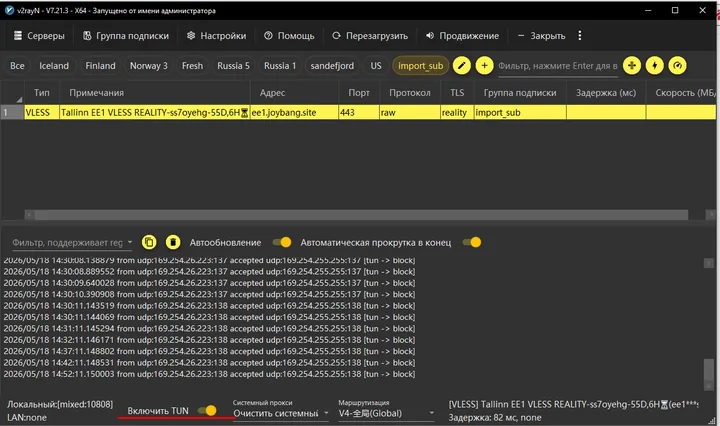Toggle the Включить TUN switch

207,410
